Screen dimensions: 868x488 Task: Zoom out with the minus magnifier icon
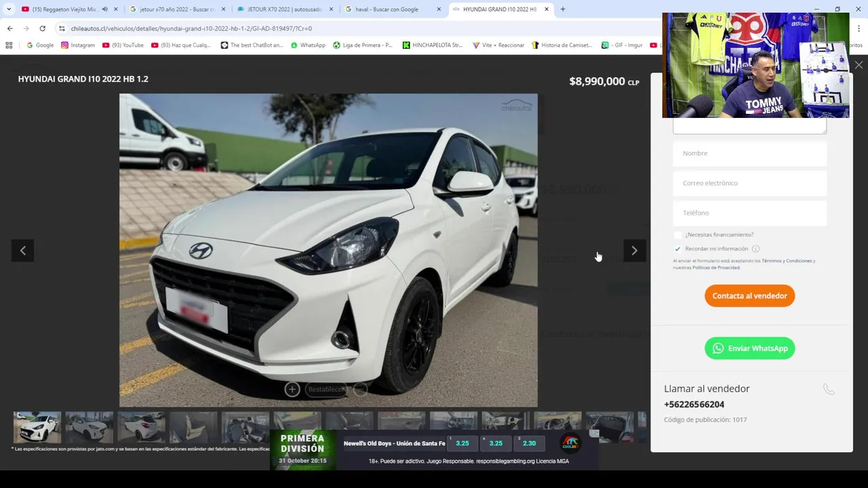[x=361, y=389]
